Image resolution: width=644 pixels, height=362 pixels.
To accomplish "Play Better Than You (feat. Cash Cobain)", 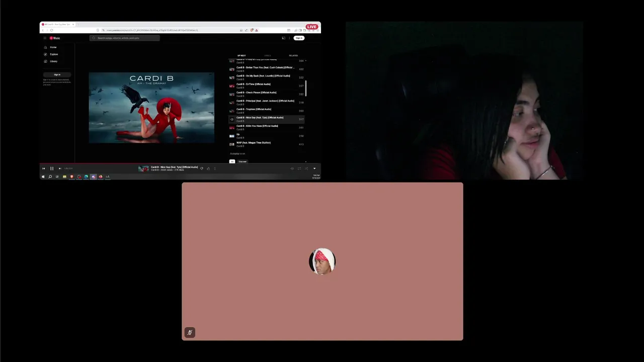I will (266, 69).
